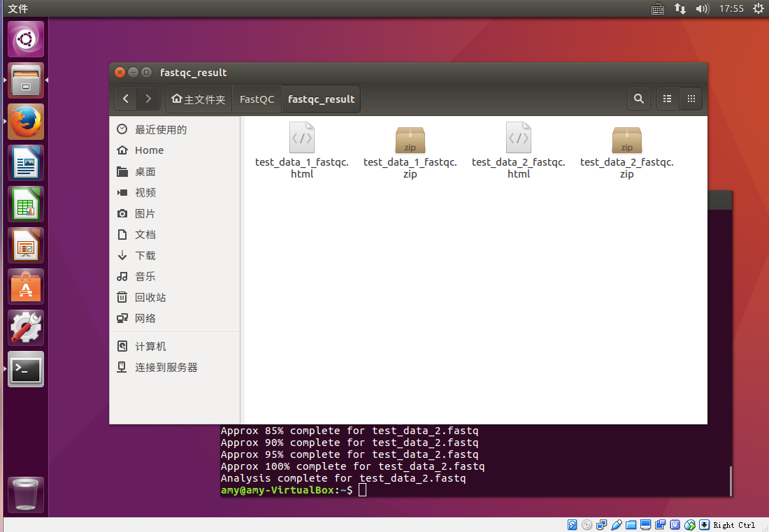Viewport: 769px width, 532px height.
Task: Open the volume menu in the top bar
Action: point(702,9)
